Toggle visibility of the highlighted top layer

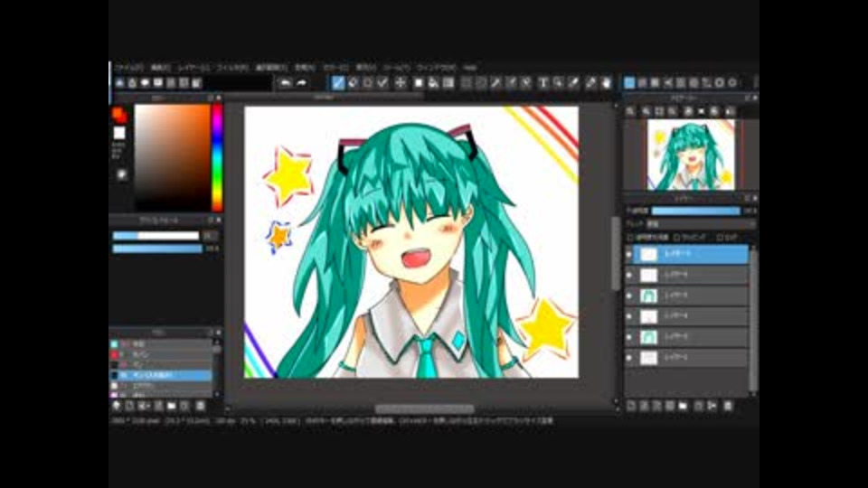point(629,255)
